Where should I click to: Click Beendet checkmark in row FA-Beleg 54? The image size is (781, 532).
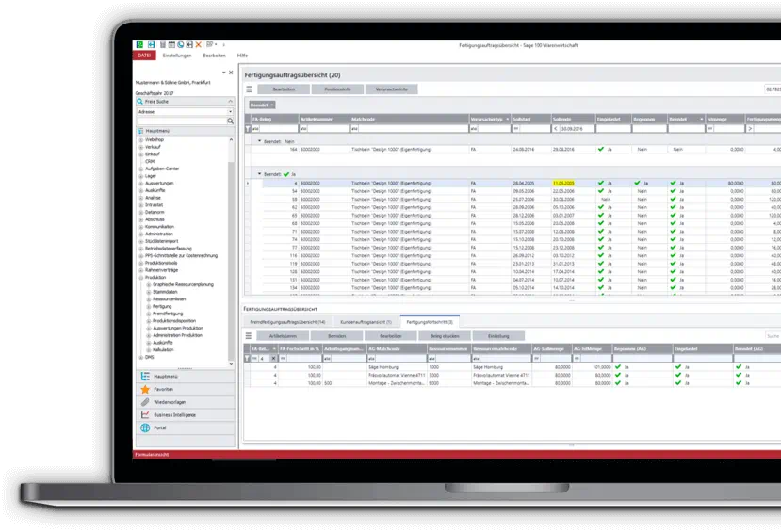coord(673,191)
